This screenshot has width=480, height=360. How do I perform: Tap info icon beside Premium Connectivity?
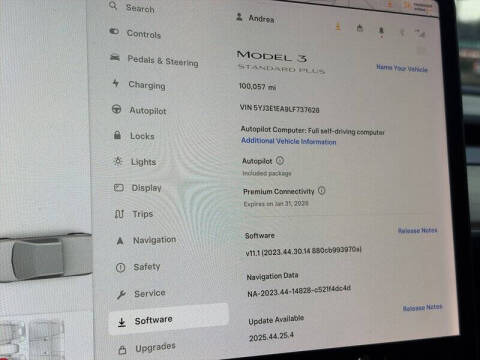[321, 190]
